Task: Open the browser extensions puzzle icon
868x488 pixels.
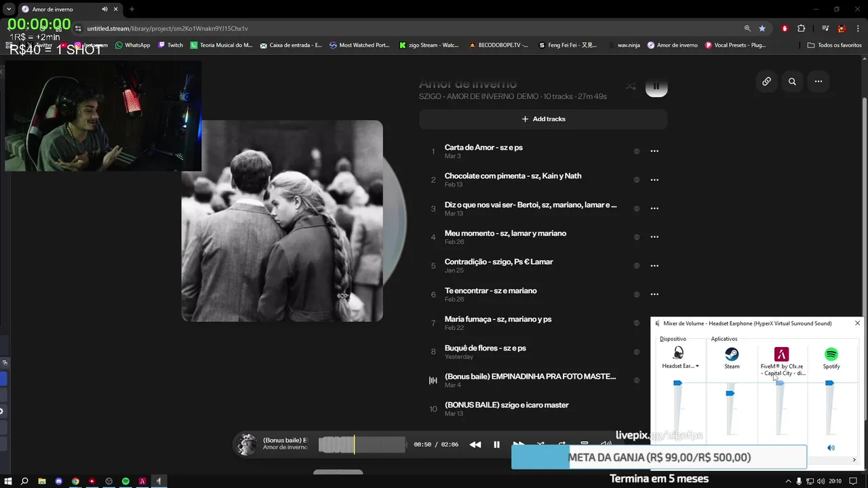Action: [802, 28]
